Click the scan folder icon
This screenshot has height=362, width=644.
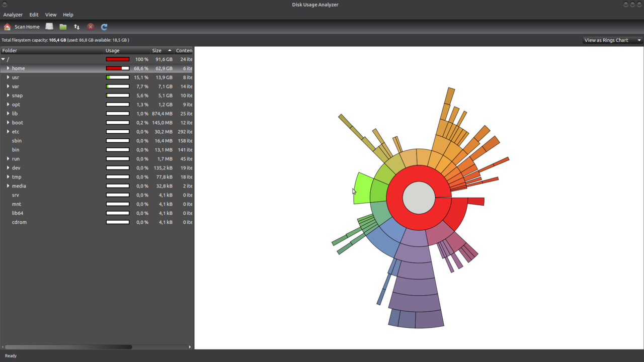pos(63,27)
